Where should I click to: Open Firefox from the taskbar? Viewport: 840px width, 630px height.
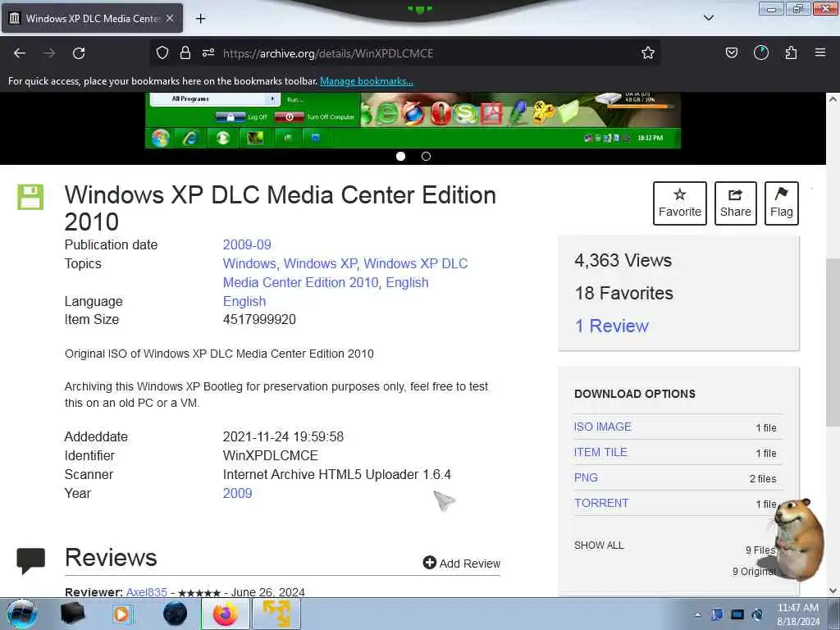pyautogui.click(x=226, y=614)
